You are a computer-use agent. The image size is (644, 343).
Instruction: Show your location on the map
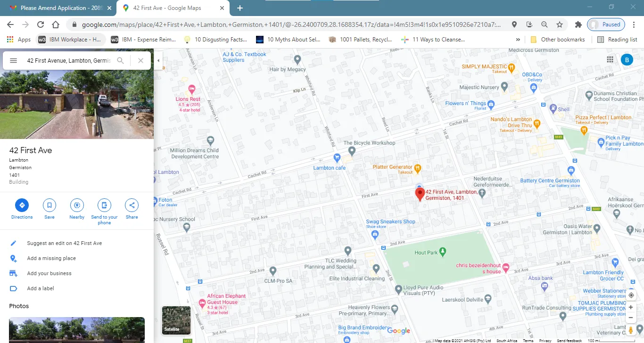pyautogui.click(x=631, y=295)
